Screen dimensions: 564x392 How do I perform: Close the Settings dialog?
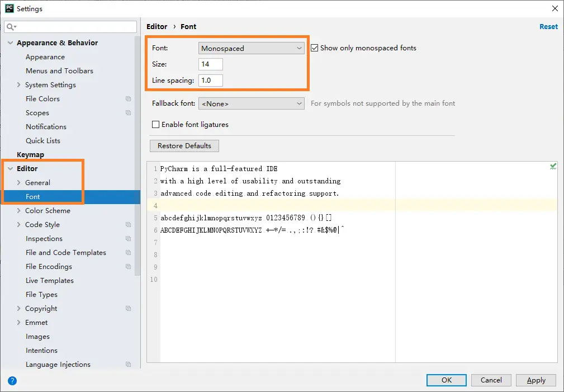point(555,8)
